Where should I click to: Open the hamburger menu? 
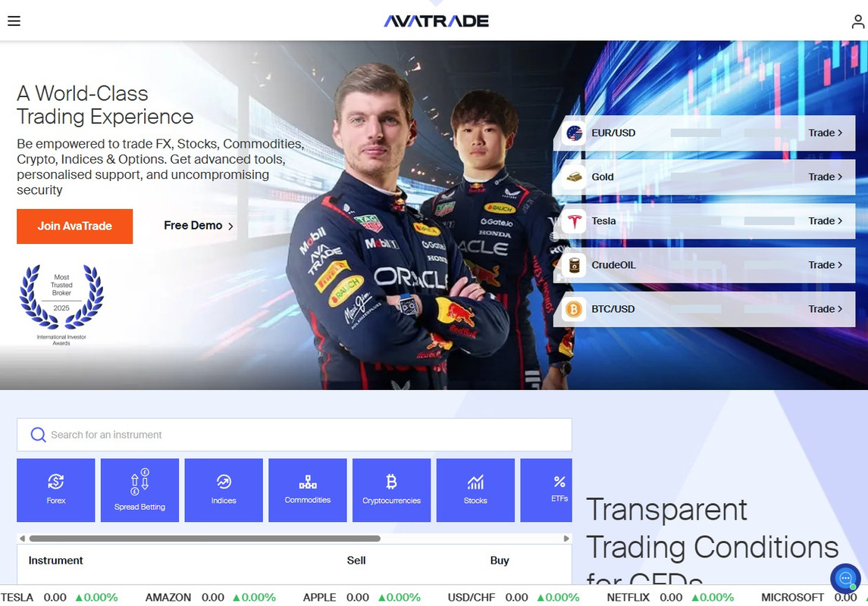[x=14, y=21]
